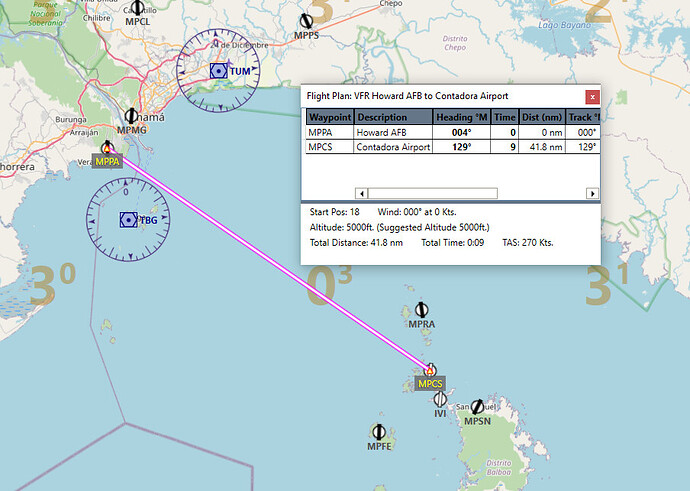
Task: Click the MPSN airport symbol
Action: tap(477, 407)
